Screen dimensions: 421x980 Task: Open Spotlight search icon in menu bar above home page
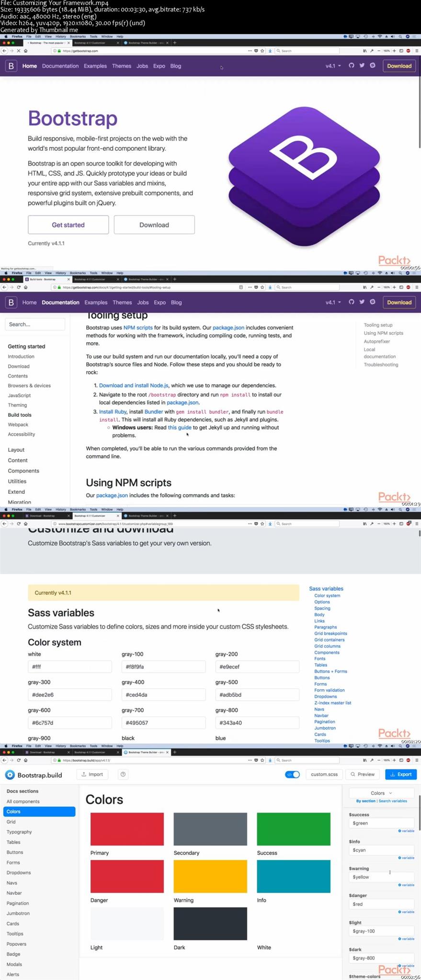pyautogui.click(x=400, y=36)
